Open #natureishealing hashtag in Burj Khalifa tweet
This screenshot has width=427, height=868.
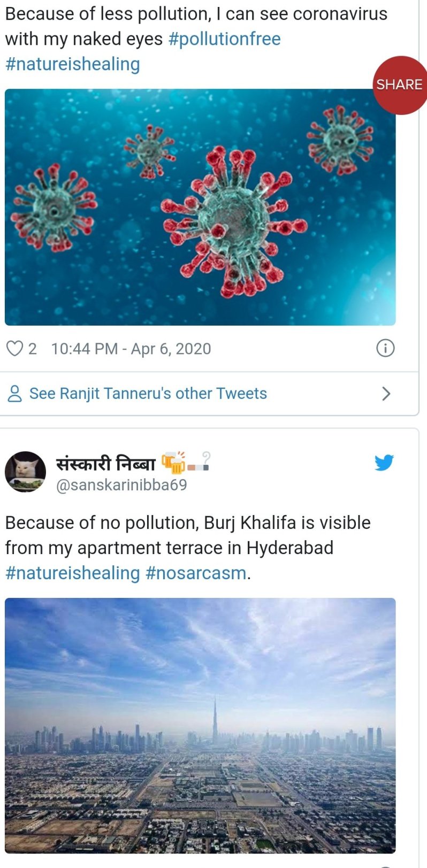coord(72,573)
